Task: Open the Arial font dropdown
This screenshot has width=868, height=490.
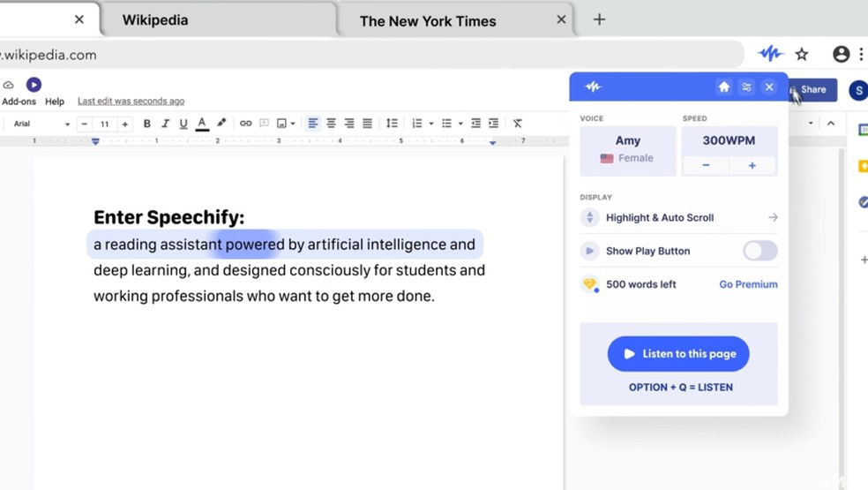Action: (x=41, y=124)
